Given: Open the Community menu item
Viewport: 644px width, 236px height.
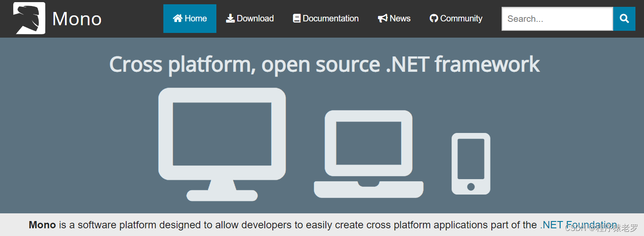Looking at the screenshot, I should pos(456,18).
